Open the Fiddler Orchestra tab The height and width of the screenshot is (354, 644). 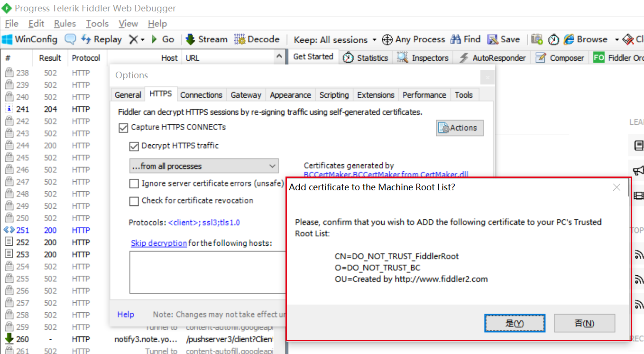(x=617, y=58)
